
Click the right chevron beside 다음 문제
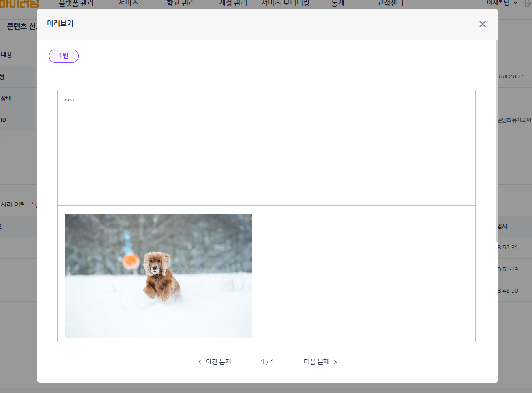click(x=336, y=362)
